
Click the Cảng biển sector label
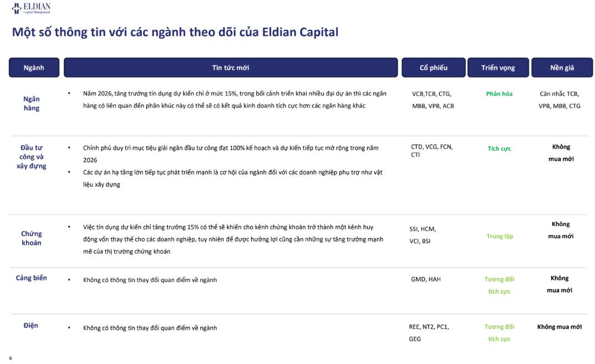(x=32, y=278)
